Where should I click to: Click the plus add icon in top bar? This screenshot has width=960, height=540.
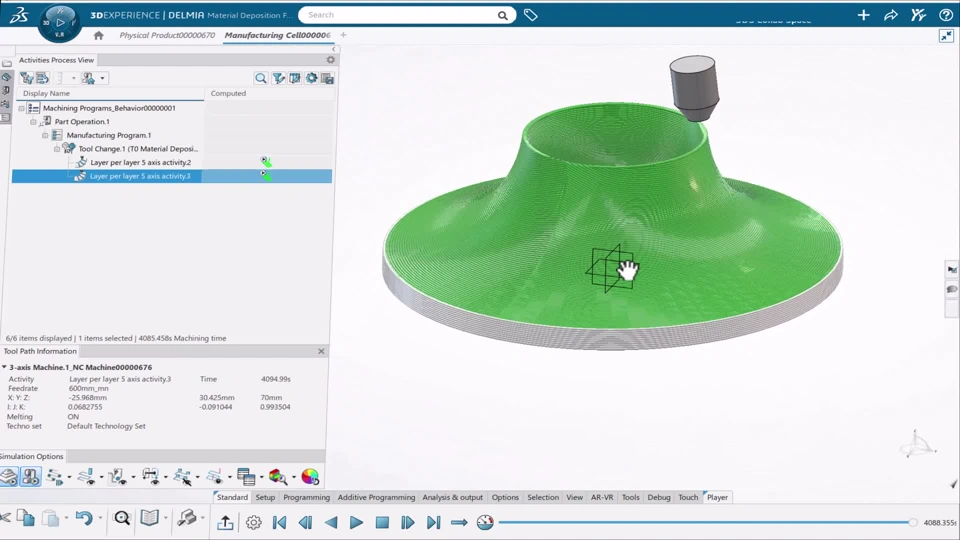(863, 15)
